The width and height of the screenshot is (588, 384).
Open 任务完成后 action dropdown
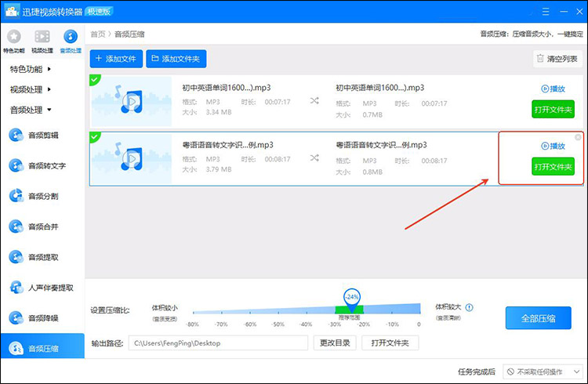544,371
